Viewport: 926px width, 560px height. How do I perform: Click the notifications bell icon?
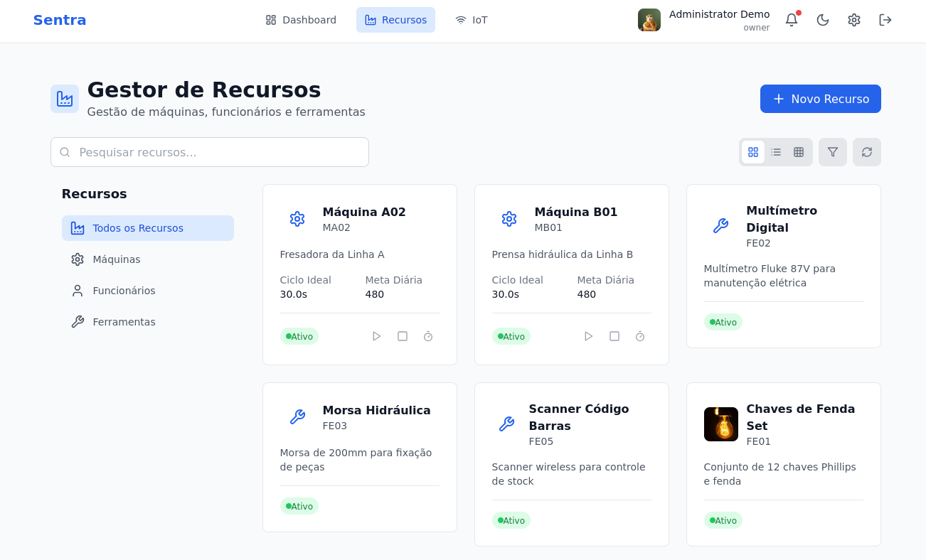pos(791,20)
